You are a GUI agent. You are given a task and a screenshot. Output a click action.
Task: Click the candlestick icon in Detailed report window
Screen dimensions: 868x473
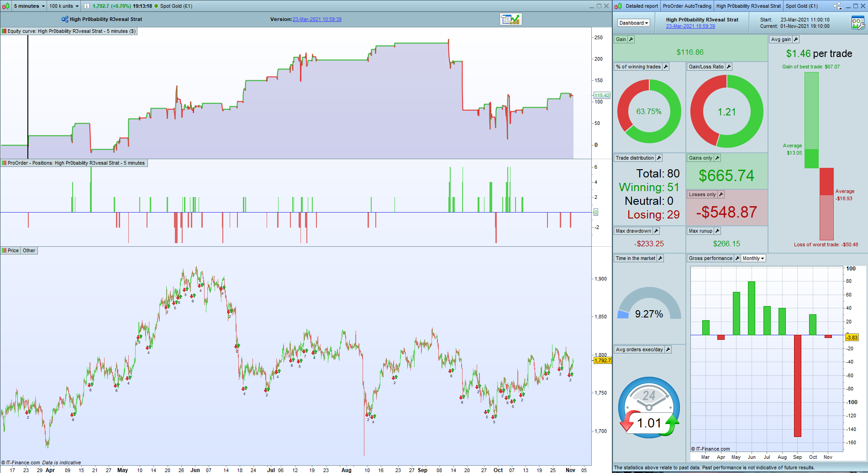618,6
